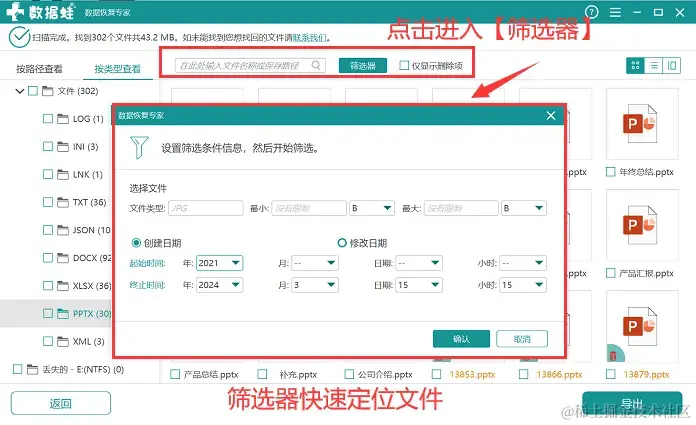This screenshot has height=425, width=696.
Task: Click the INI folder icon
Action: click(x=63, y=147)
